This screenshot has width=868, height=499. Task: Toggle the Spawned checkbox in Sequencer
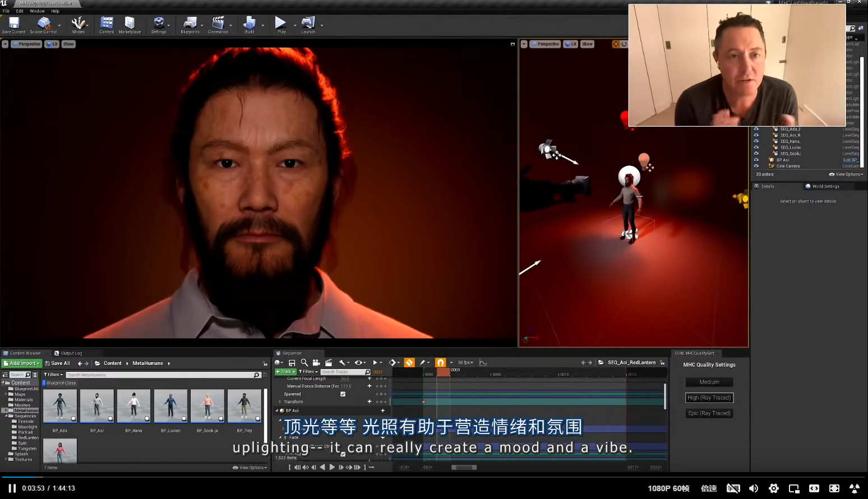click(343, 394)
